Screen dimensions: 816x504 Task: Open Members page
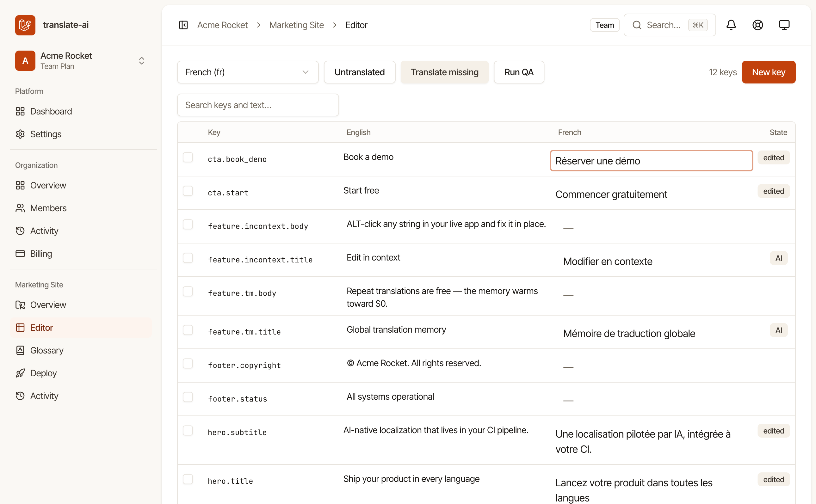(81, 208)
